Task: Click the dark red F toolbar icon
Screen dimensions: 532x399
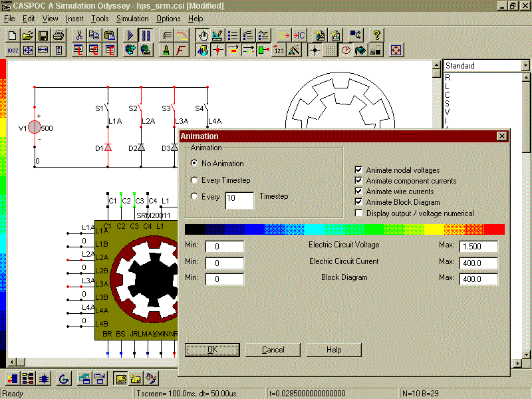Action: [182, 51]
